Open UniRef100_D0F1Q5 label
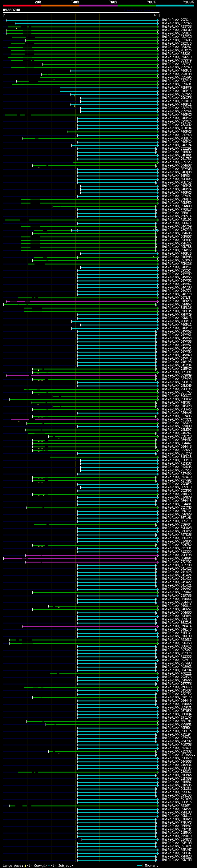The width and height of the screenshot is (197, 868). 176,843
